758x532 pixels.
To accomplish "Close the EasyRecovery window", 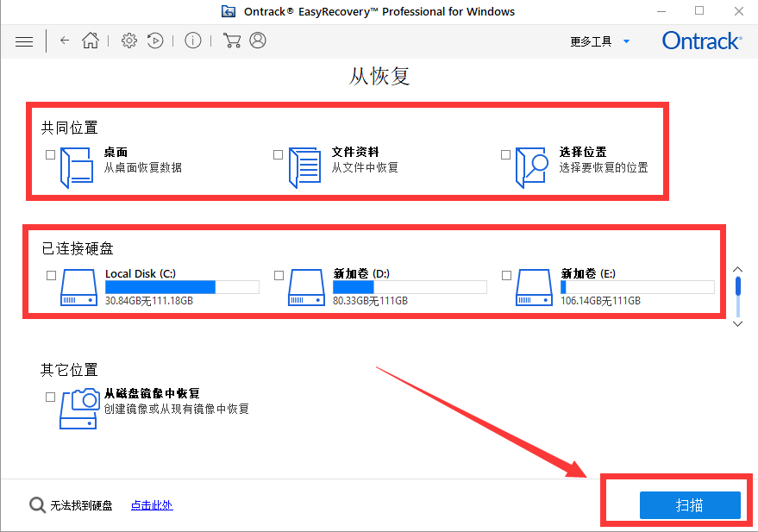I will coord(739,11).
